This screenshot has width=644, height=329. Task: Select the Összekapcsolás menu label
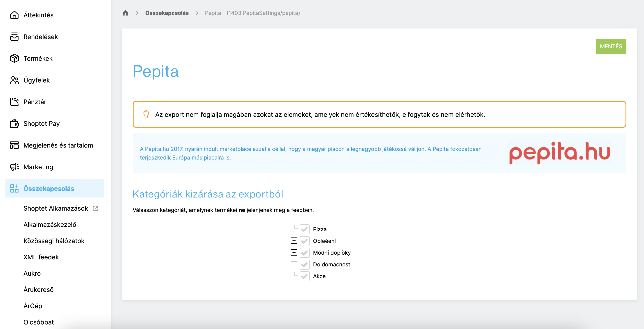49,188
